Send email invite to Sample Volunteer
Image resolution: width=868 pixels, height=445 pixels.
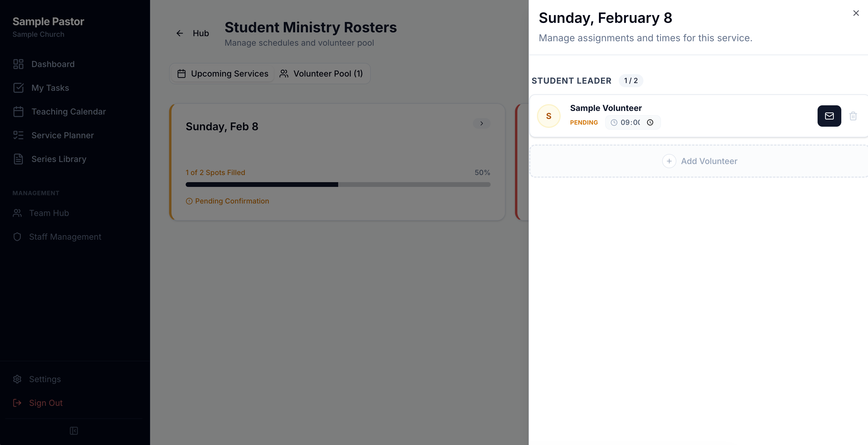click(x=829, y=116)
